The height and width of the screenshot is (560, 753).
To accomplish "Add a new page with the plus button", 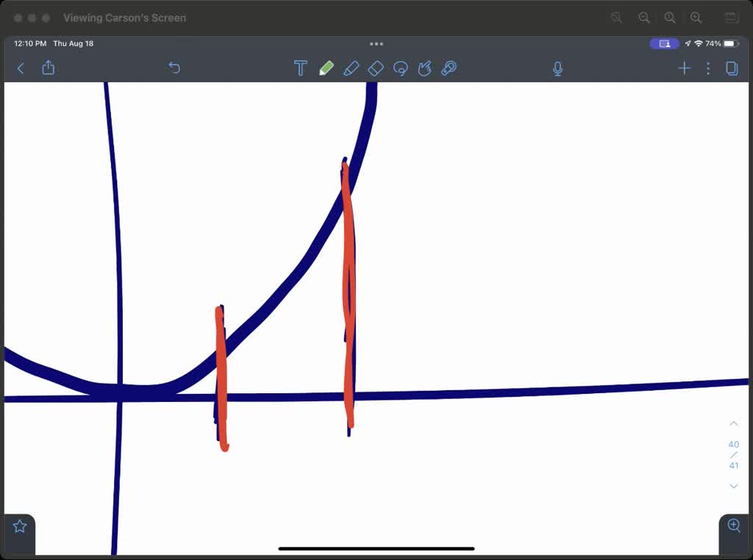I will click(684, 68).
